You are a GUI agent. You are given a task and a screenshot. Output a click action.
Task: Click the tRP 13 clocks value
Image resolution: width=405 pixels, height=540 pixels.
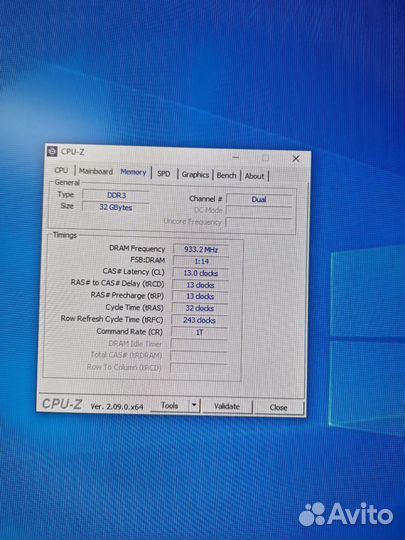(x=200, y=296)
